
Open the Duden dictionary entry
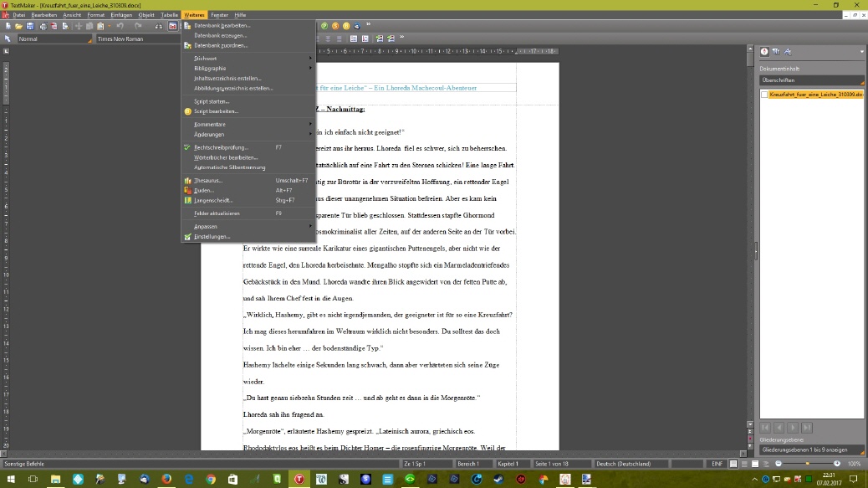tap(204, 190)
